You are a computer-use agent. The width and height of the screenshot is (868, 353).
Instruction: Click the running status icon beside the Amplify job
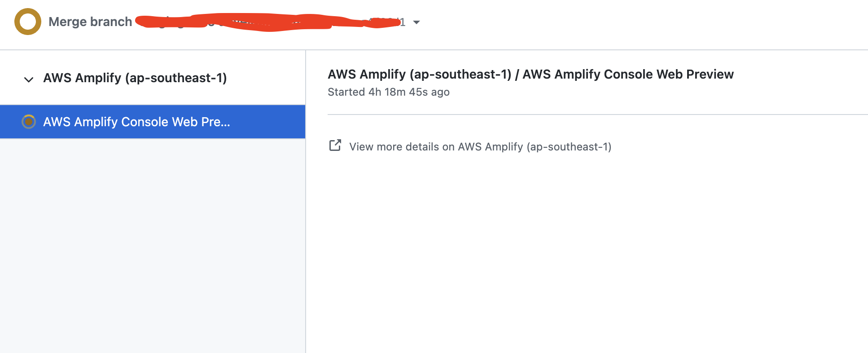[x=28, y=122]
